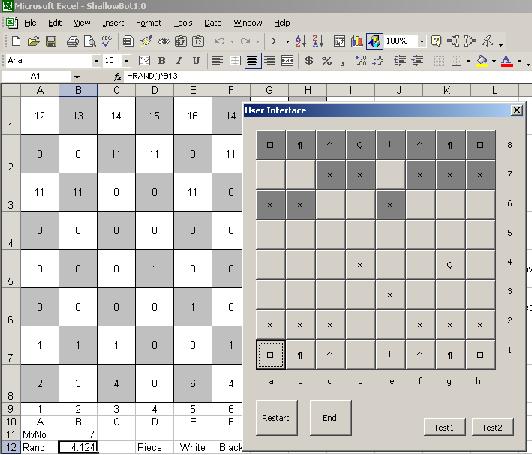Screen dimensions: 532x455
Task: Open the Window menu
Action: [x=248, y=23]
